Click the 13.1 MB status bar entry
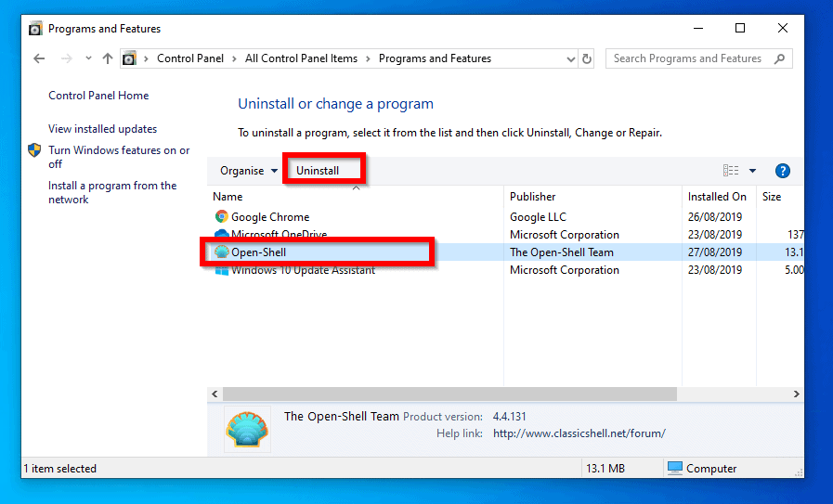Screen dimensions: 833x504 click(605, 469)
